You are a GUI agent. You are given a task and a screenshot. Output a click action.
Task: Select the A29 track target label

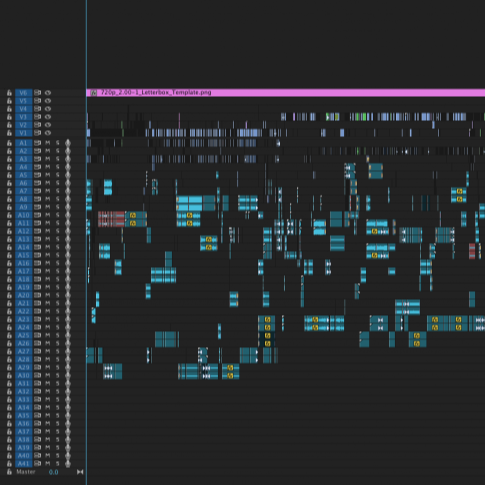[24, 367]
